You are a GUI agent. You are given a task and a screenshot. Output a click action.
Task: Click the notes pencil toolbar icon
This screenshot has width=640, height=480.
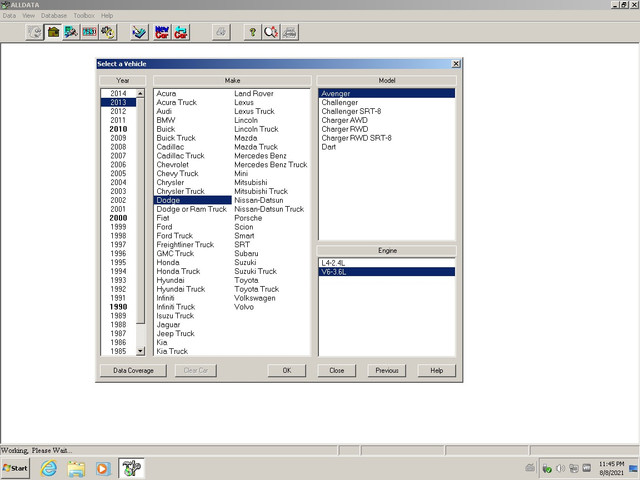pyautogui.click(x=139, y=32)
